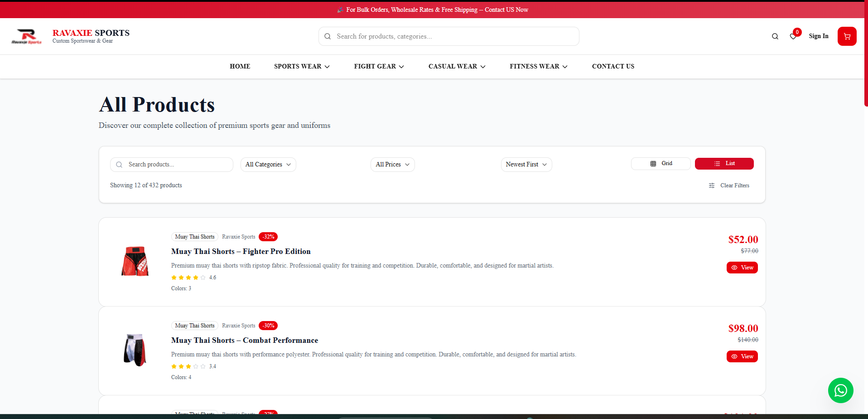Click the All Products heading
The height and width of the screenshot is (419, 868).
[157, 105]
